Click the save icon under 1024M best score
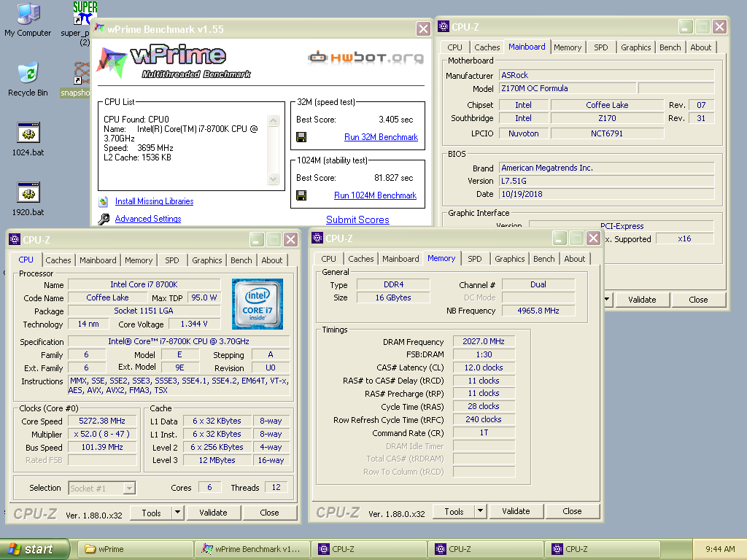The height and width of the screenshot is (560, 747). click(301, 195)
